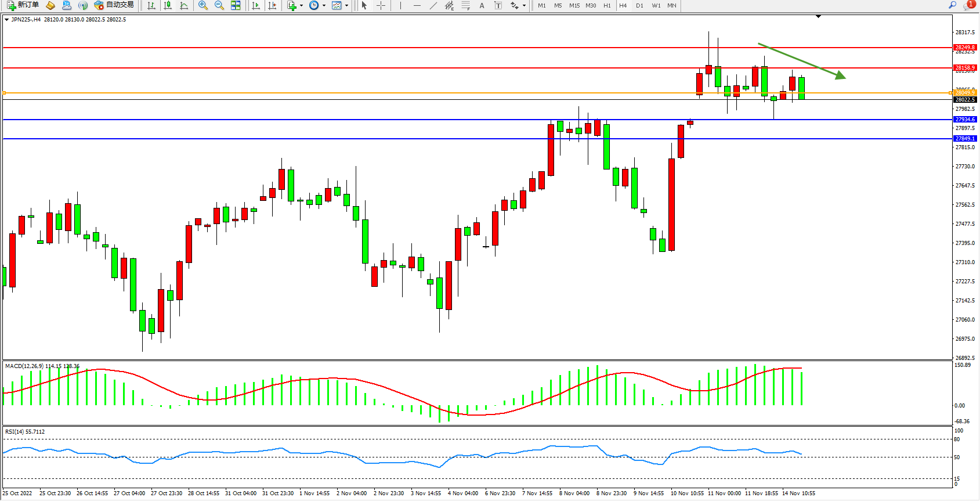Switch chart to line chart mode
980x501 pixels.
tap(184, 5)
